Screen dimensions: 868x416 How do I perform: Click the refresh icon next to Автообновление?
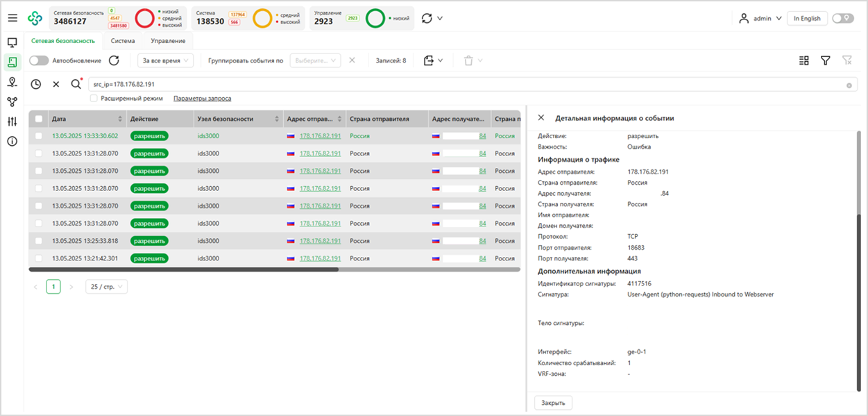[114, 60]
